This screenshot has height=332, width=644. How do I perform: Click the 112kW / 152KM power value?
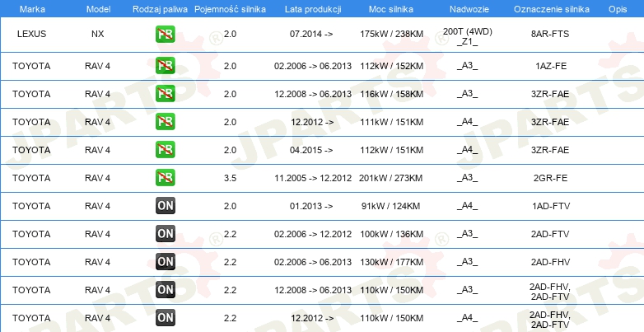click(391, 66)
